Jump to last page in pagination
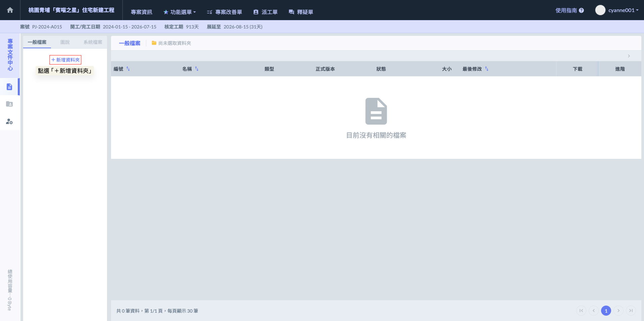This screenshot has height=321, width=644. click(631, 311)
